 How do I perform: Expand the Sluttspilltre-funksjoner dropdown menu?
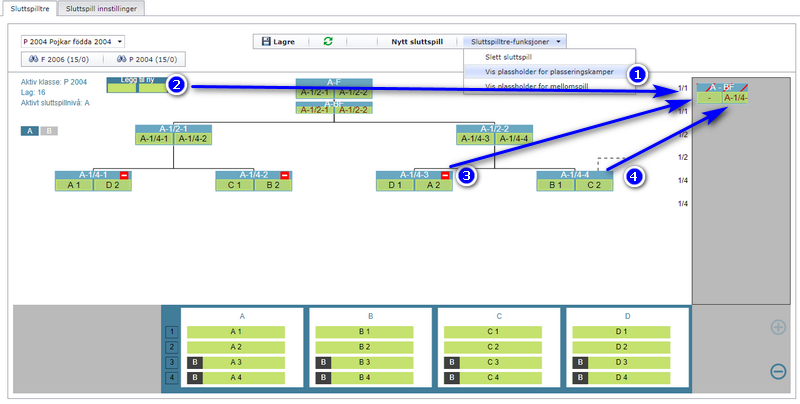point(514,42)
